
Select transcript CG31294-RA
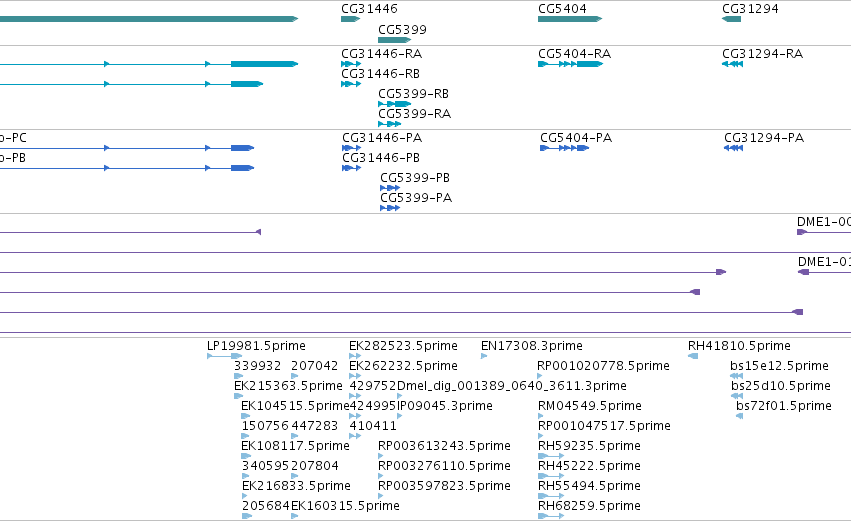[763, 54]
